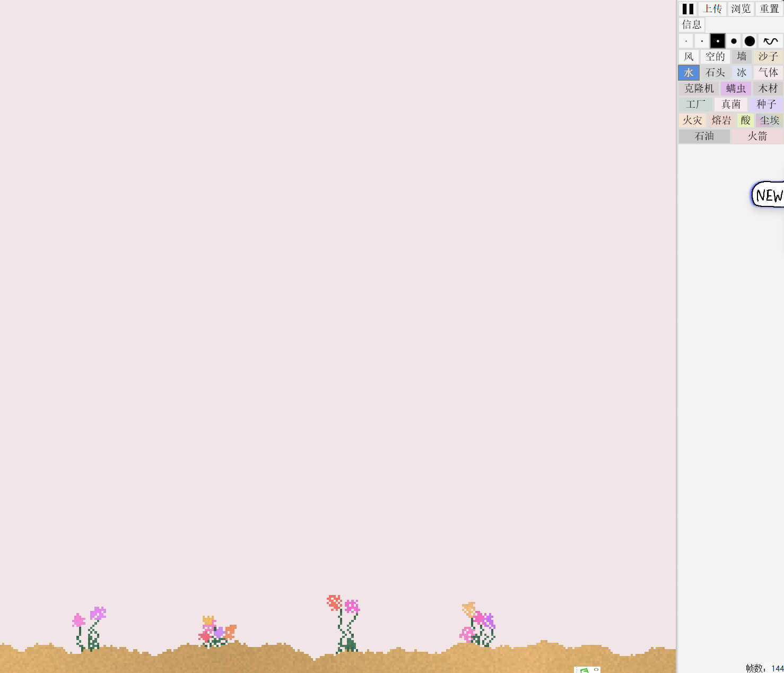This screenshot has height=673, width=784.
Task: Select the 种子 (seed) element
Action: 766,105
